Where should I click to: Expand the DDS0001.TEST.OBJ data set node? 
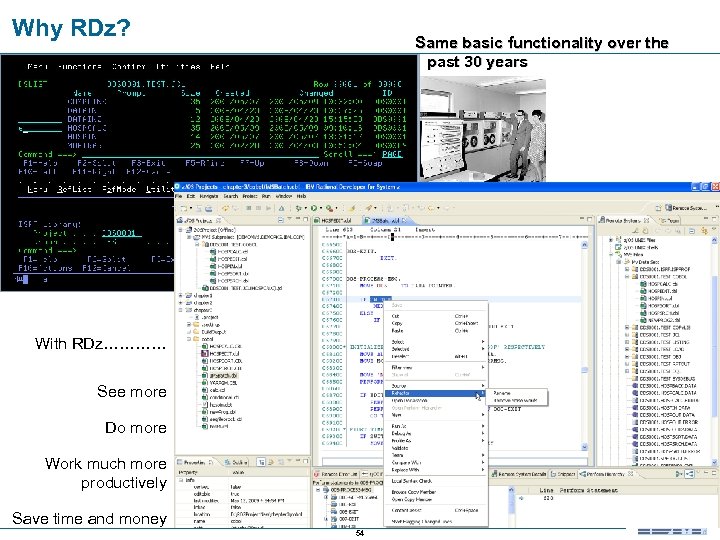(627, 357)
